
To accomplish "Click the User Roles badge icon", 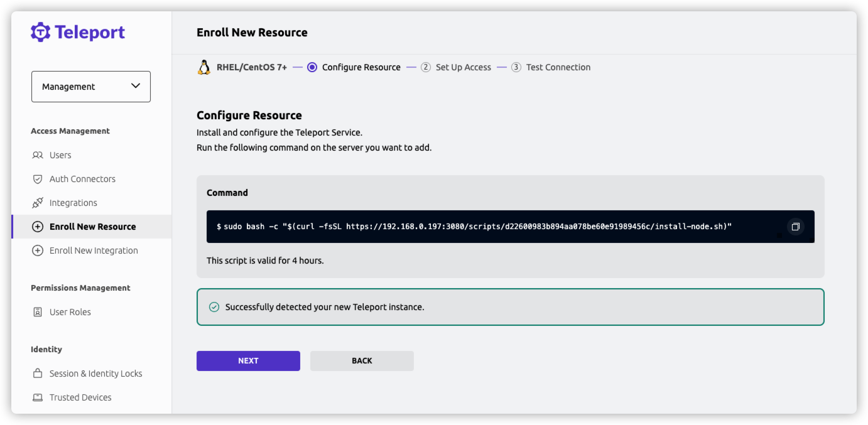I will tap(38, 312).
